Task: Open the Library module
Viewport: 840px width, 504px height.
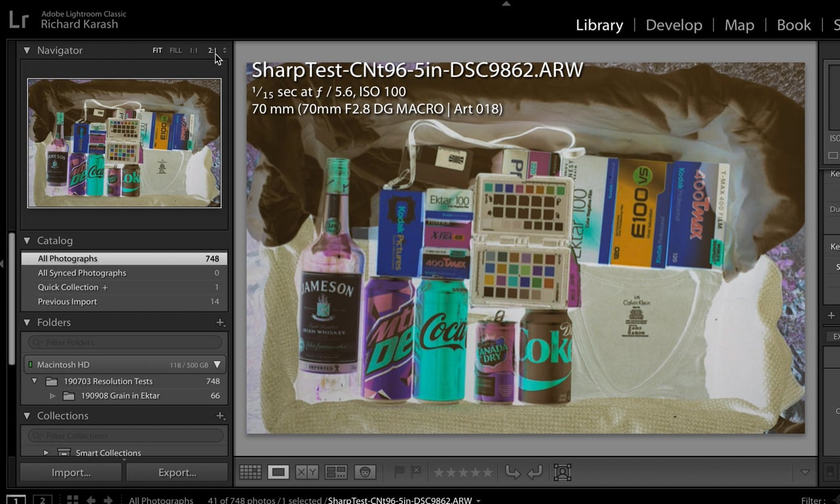Action: click(x=599, y=25)
